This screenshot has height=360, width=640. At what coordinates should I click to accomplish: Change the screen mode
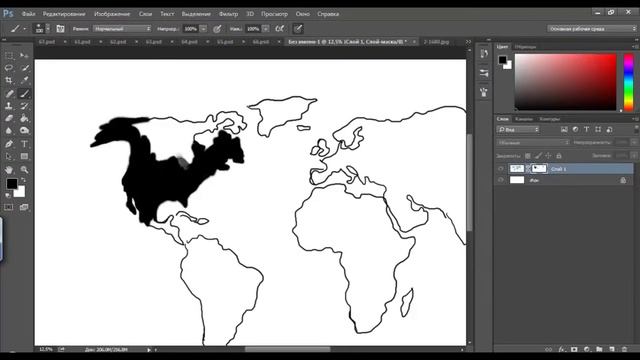(24, 207)
